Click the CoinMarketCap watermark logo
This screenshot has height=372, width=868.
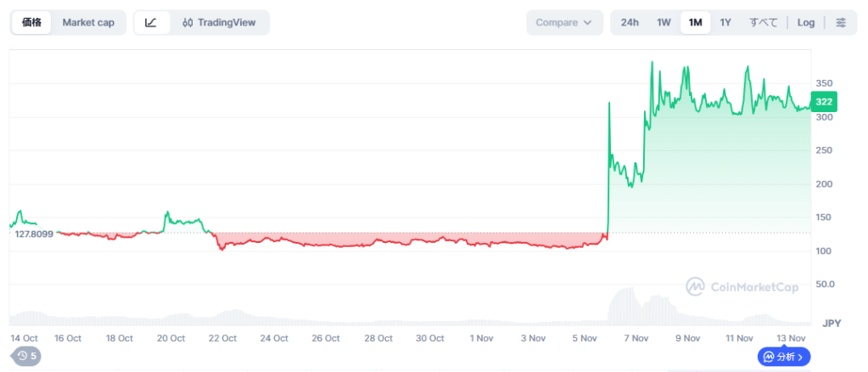click(742, 287)
